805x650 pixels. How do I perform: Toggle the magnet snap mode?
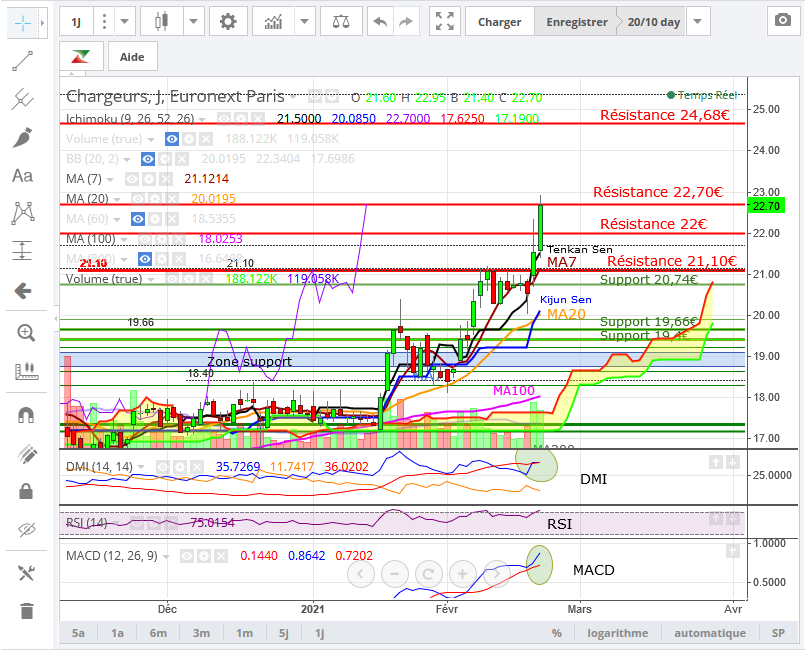pos(26,414)
